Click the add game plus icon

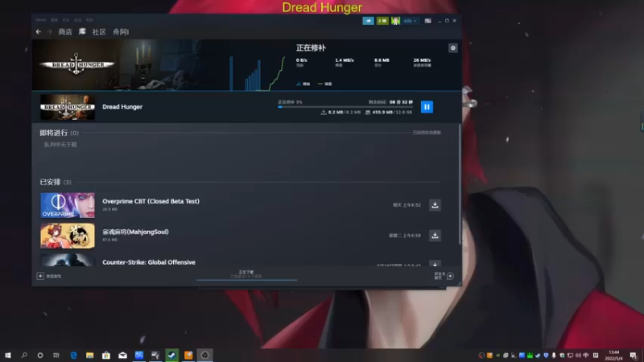[40, 276]
